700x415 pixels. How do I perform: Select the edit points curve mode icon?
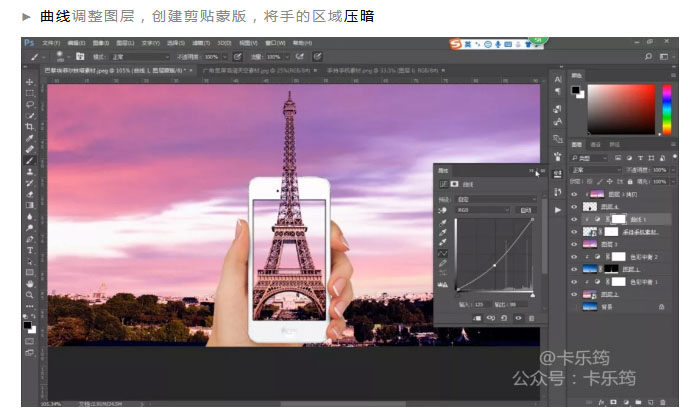click(443, 253)
